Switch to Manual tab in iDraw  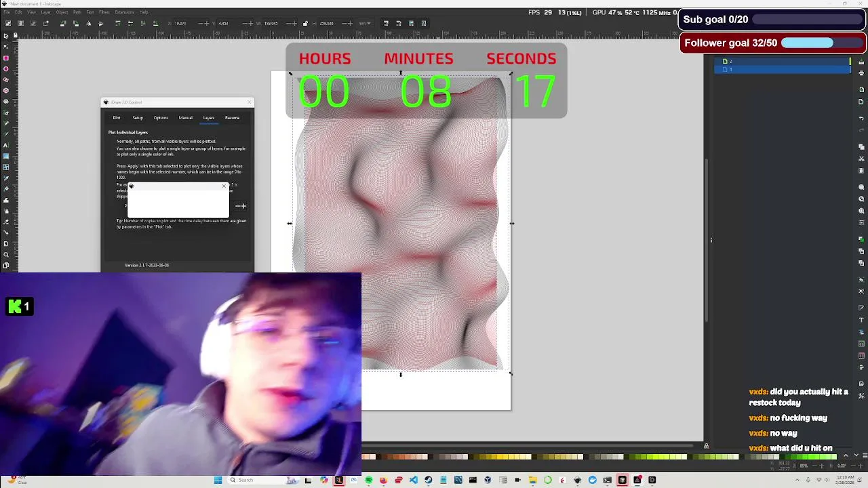tap(186, 118)
